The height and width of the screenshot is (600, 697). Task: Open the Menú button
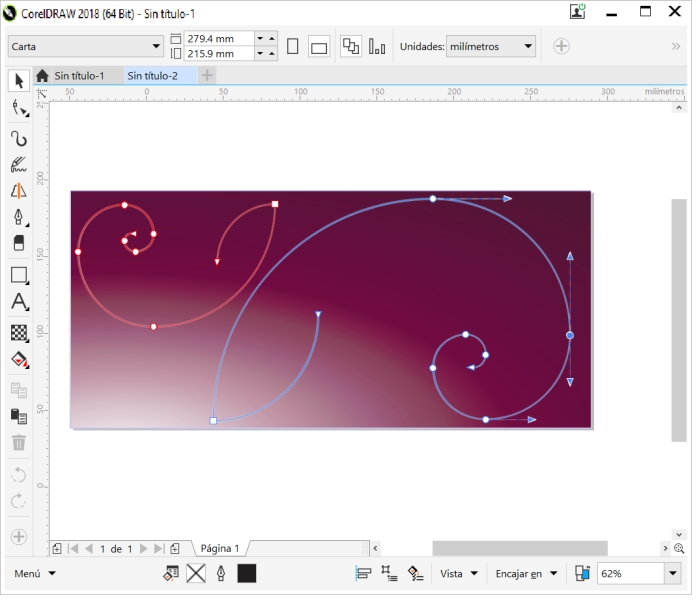click(x=35, y=574)
